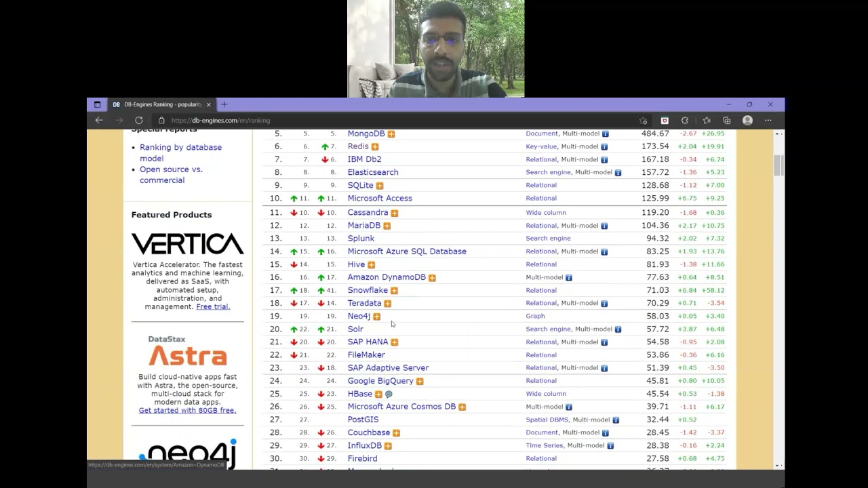
Task: Open the SAP Adaptive Server link
Action: pyautogui.click(x=388, y=367)
